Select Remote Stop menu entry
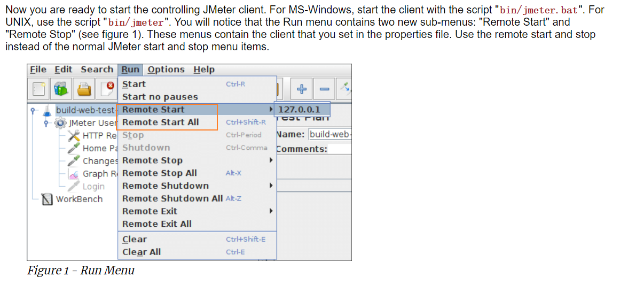 (197, 160)
